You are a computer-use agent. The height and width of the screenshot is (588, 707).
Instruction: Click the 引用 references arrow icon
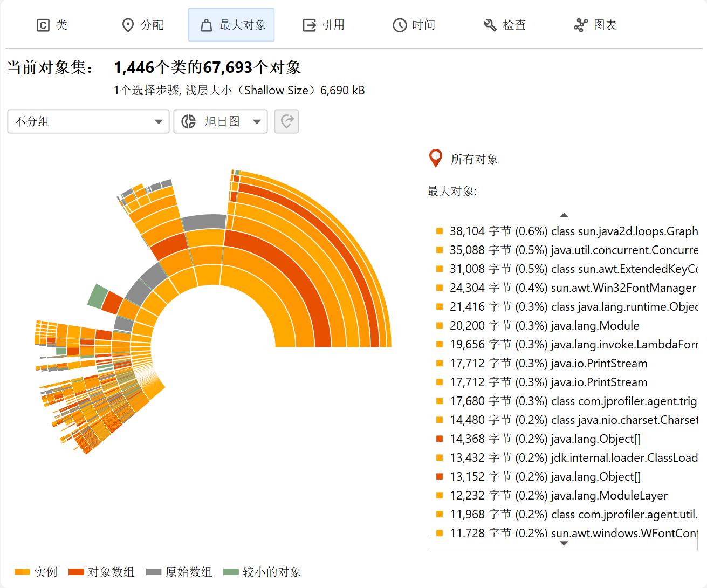[x=309, y=25]
